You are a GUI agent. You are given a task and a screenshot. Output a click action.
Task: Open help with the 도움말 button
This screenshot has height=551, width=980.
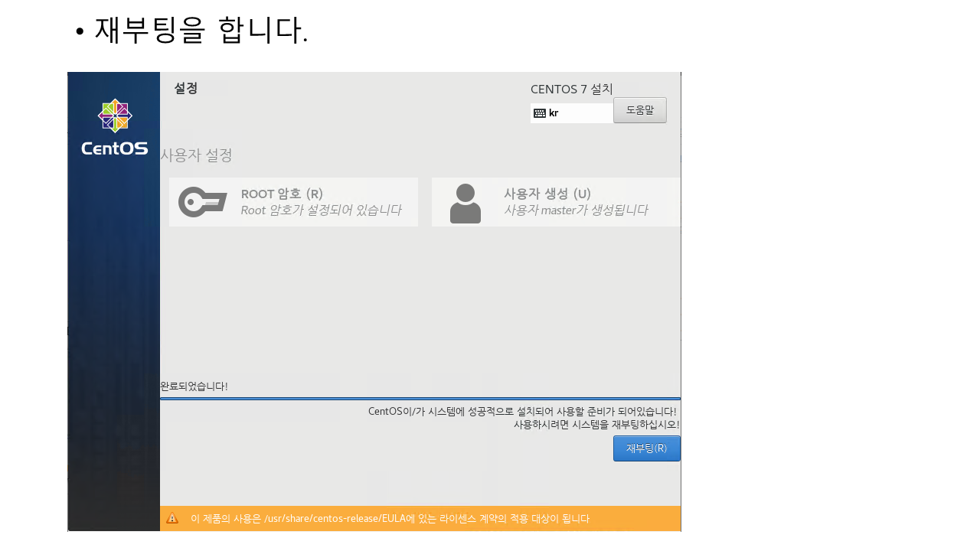(639, 110)
